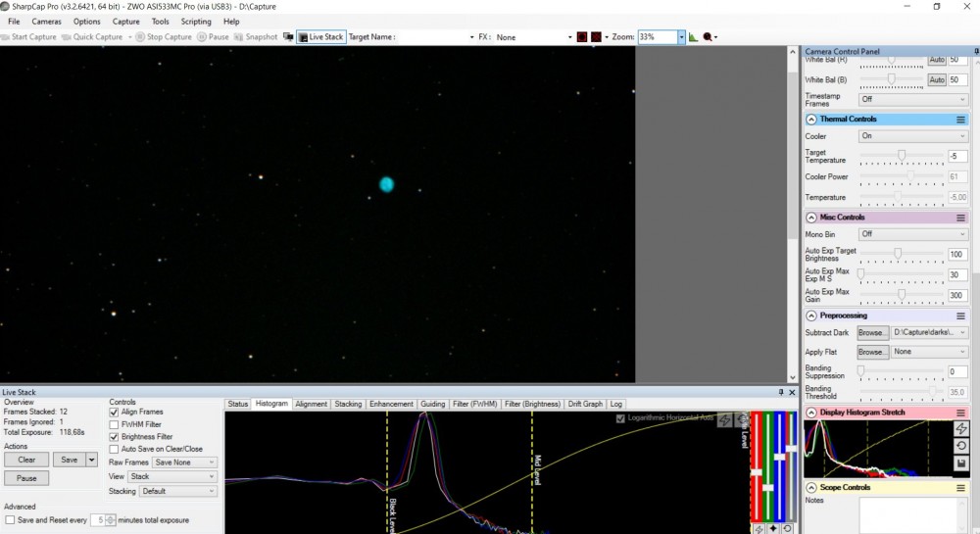
Task: Click lightning auto-stretch icon in Display Histogram Stretch
Action: 961,429
